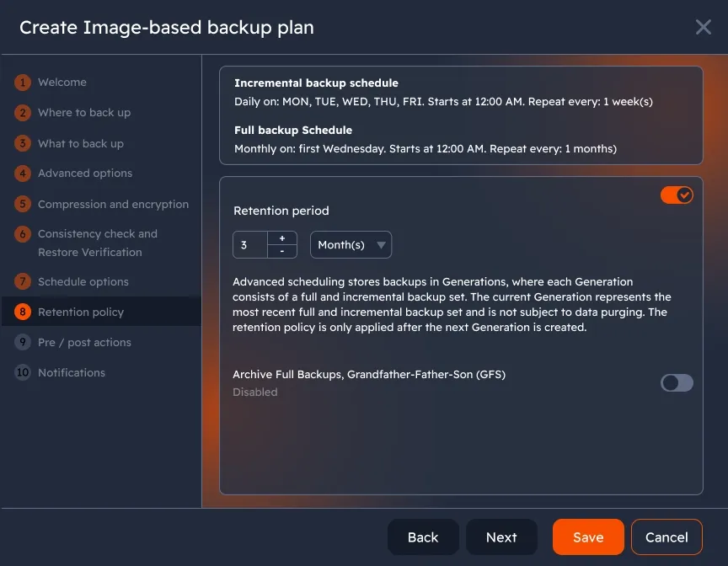Open the Month(s) unit dropdown
The image size is (728, 566).
[x=351, y=244]
